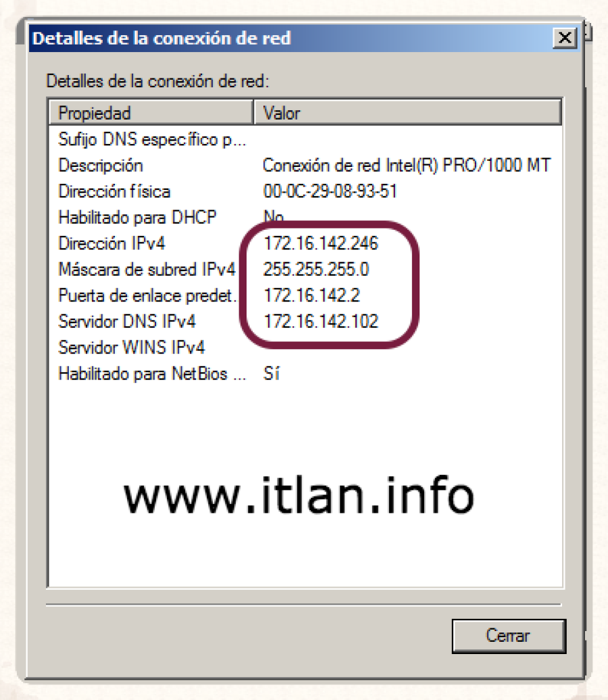Select the Habilitado para NetBios row
This screenshot has width=608, height=700.
tap(305, 373)
